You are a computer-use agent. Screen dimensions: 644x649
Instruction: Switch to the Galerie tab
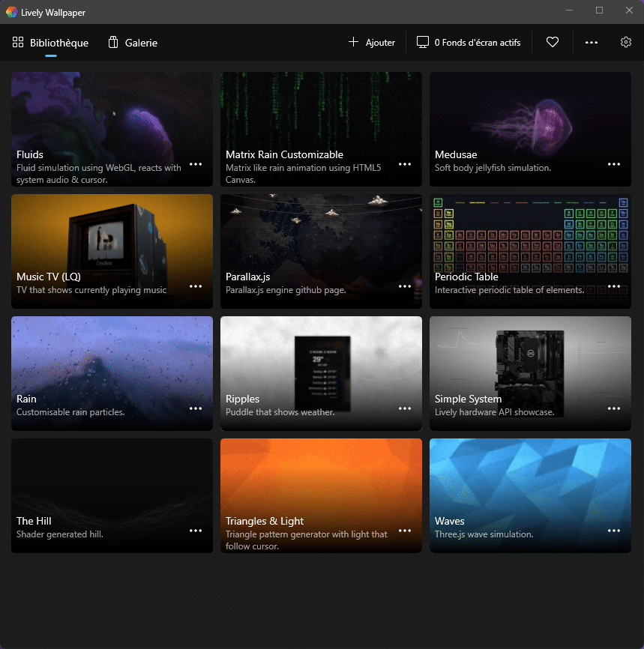click(x=133, y=43)
